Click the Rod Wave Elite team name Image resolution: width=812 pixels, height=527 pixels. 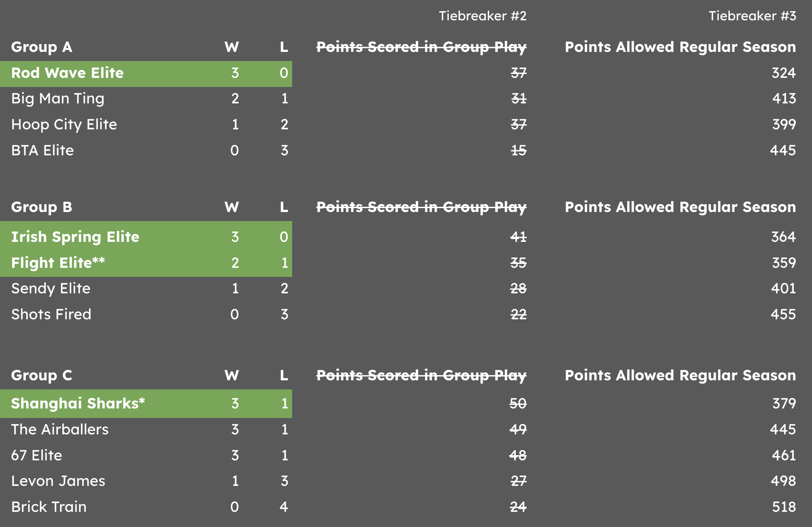point(67,73)
